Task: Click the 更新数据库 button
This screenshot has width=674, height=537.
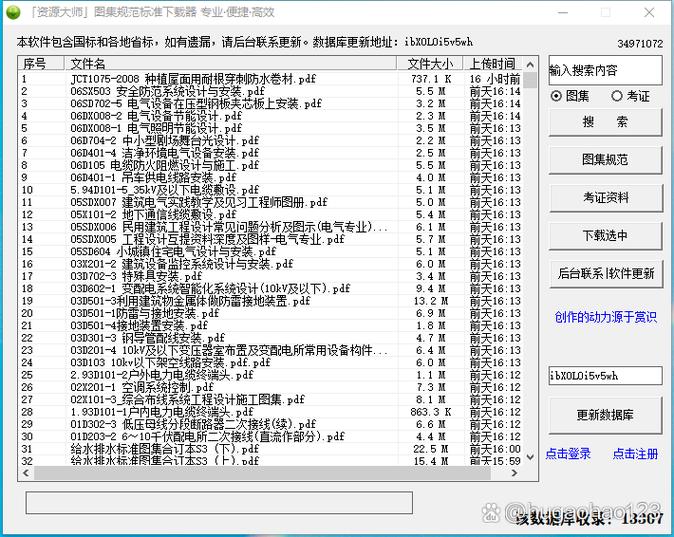Action: pyautogui.click(x=605, y=415)
